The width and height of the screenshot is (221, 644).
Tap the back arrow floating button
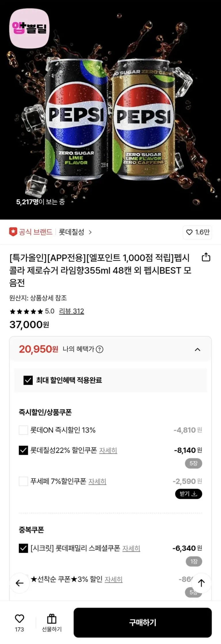20,583
